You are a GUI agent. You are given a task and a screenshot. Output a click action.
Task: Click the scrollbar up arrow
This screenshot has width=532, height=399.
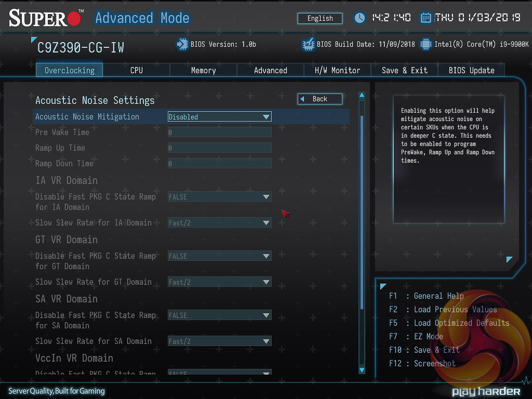click(x=362, y=96)
